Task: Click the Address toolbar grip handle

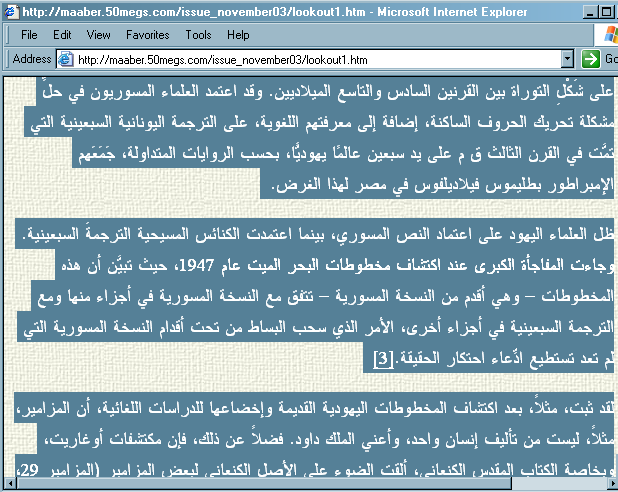Action: [6, 59]
